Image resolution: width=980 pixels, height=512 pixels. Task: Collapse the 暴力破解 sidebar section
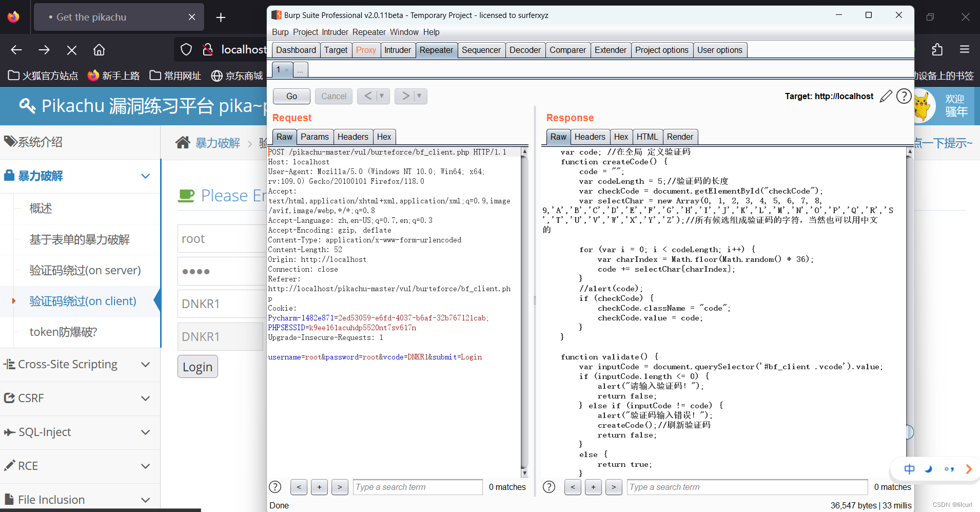[x=146, y=176]
